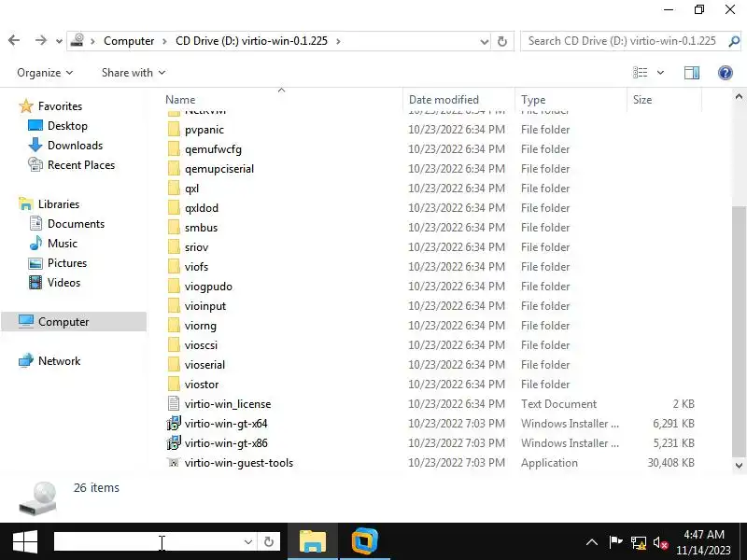Open Downloads in the navigation pane
Image resolution: width=747 pixels, height=560 pixels.
point(65,146)
